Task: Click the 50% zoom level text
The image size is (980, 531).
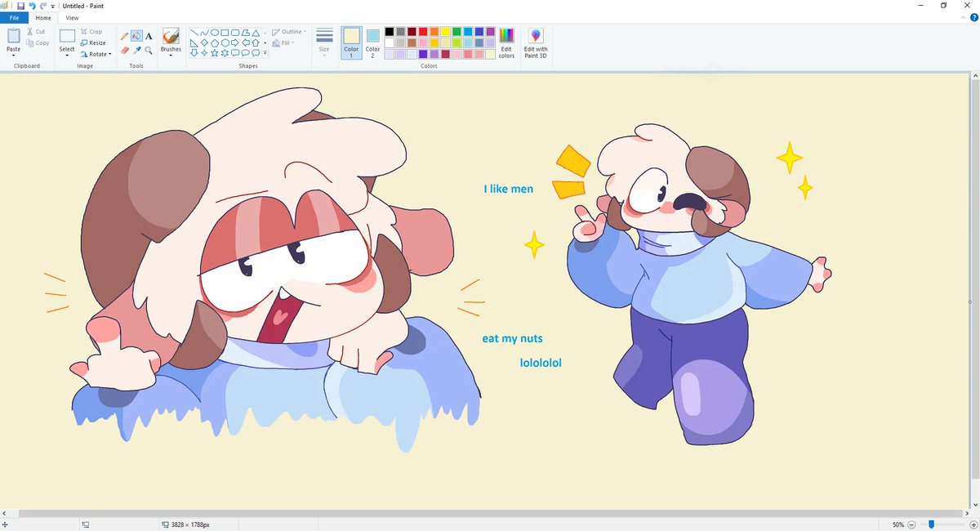Action: coord(898,524)
